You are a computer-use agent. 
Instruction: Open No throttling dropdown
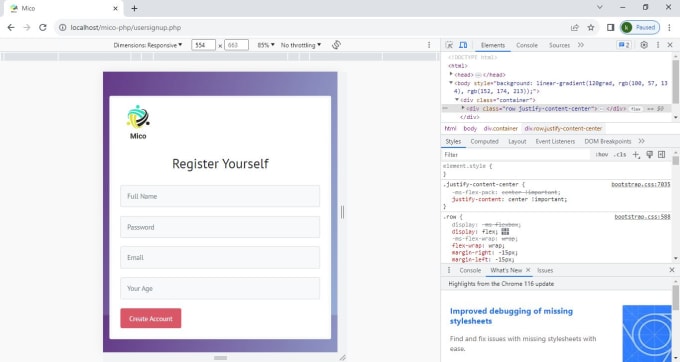(x=301, y=45)
